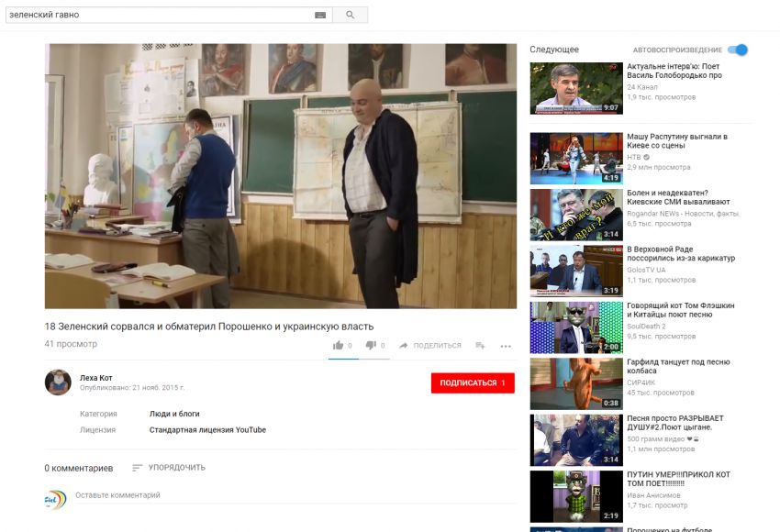Open the НТВ channel name
Screen dimensions: 780x532
(634, 157)
